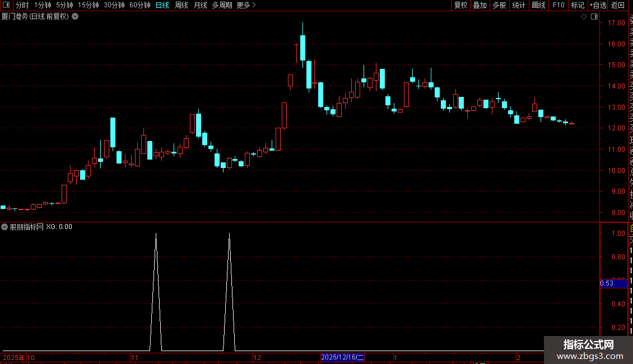This screenshot has height=364, width=633.
Task: Switch to 分时 intraday view
Action: click(x=22, y=5)
